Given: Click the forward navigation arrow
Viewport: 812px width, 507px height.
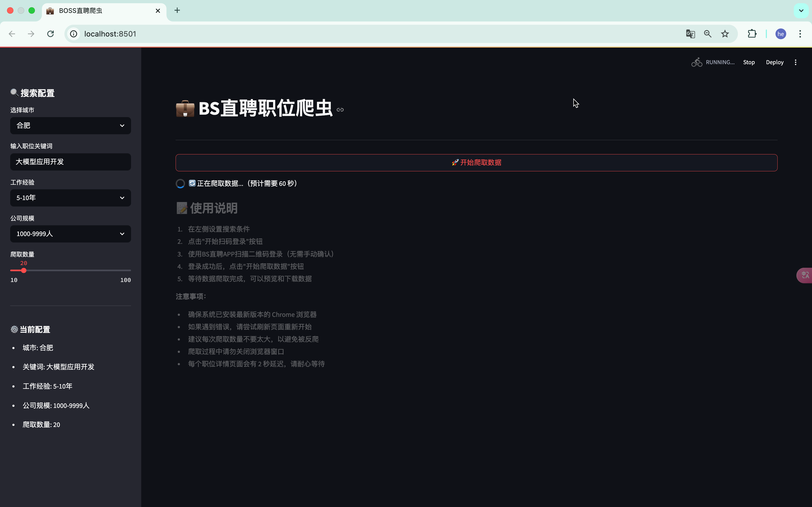Looking at the screenshot, I should 31,34.
